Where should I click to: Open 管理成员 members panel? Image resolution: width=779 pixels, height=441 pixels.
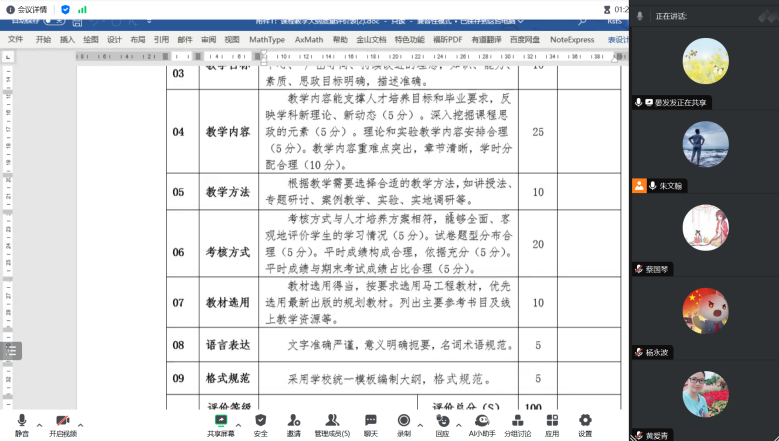(331, 421)
